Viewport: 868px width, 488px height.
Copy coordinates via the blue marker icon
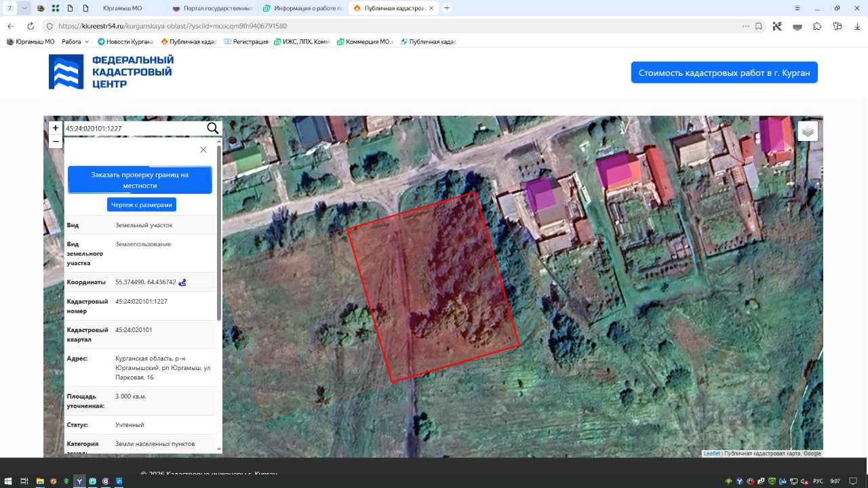[182, 282]
